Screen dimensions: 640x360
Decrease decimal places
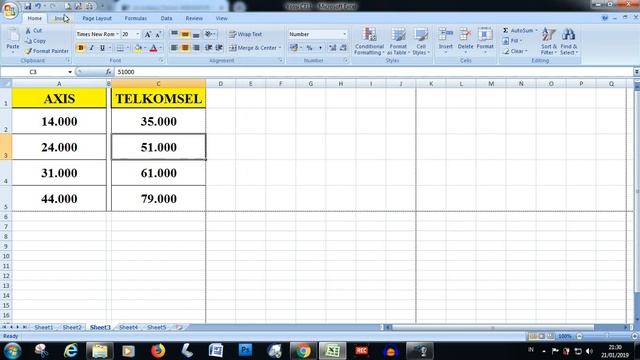343,48
